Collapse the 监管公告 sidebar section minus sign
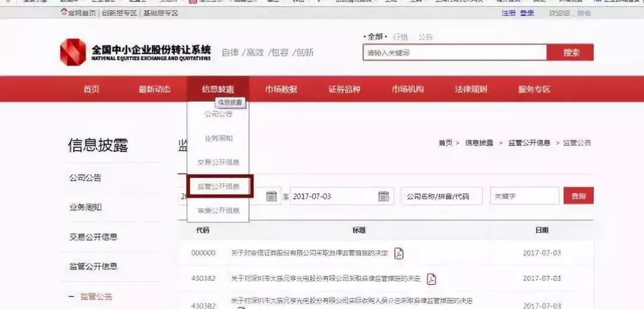Image resolution: width=644 pixels, height=309 pixels. [x=72, y=296]
